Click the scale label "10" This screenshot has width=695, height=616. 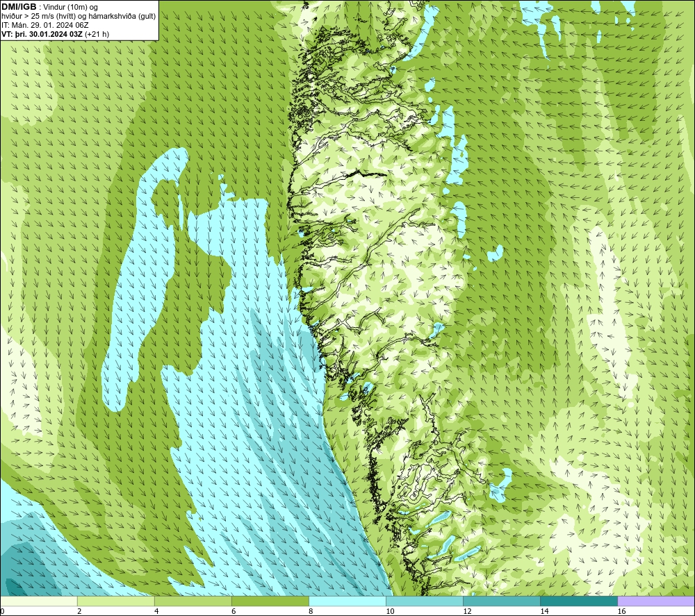[390, 612]
